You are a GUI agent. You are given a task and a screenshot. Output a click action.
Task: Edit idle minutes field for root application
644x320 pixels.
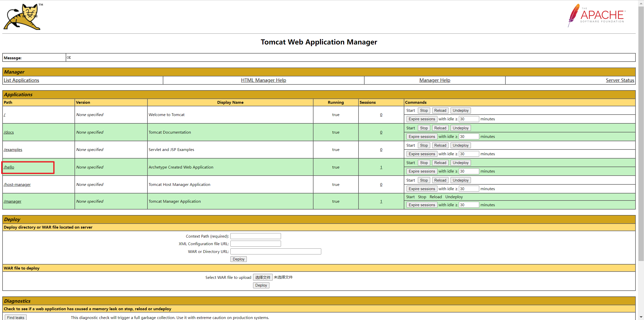469,119
